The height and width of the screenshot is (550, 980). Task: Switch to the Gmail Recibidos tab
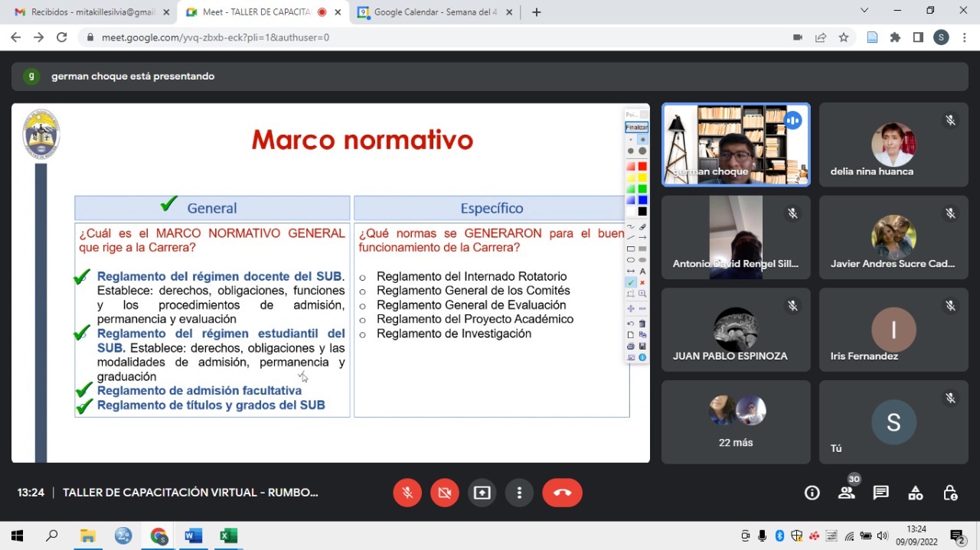click(92, 12)
